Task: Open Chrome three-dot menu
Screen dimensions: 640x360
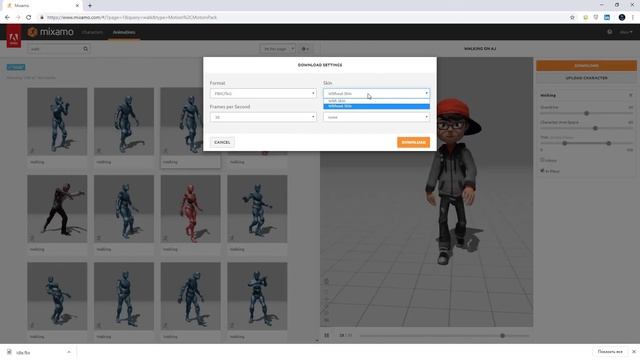Action: (x=633, y=18)
